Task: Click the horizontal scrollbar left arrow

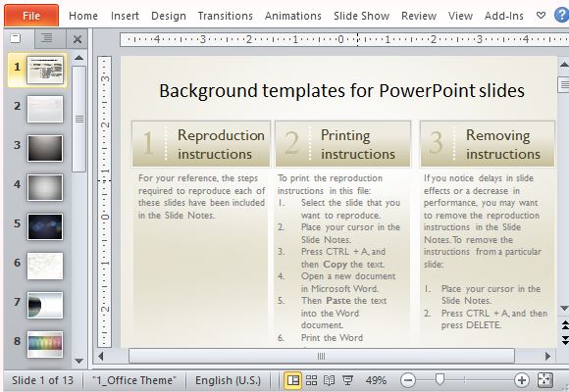Action: click(x=101, y=357)
